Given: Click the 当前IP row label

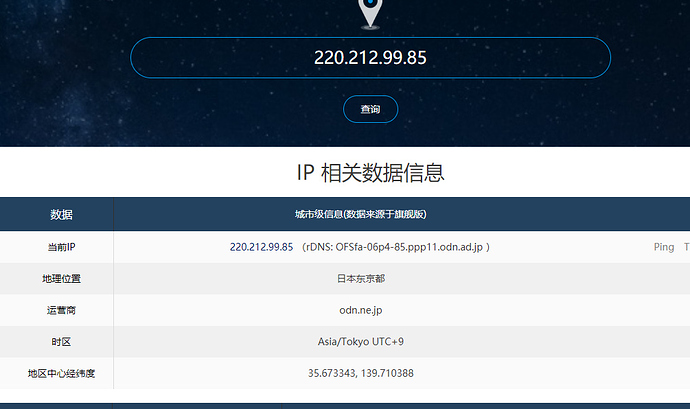Looking at the screenshot, I should 60,247.
